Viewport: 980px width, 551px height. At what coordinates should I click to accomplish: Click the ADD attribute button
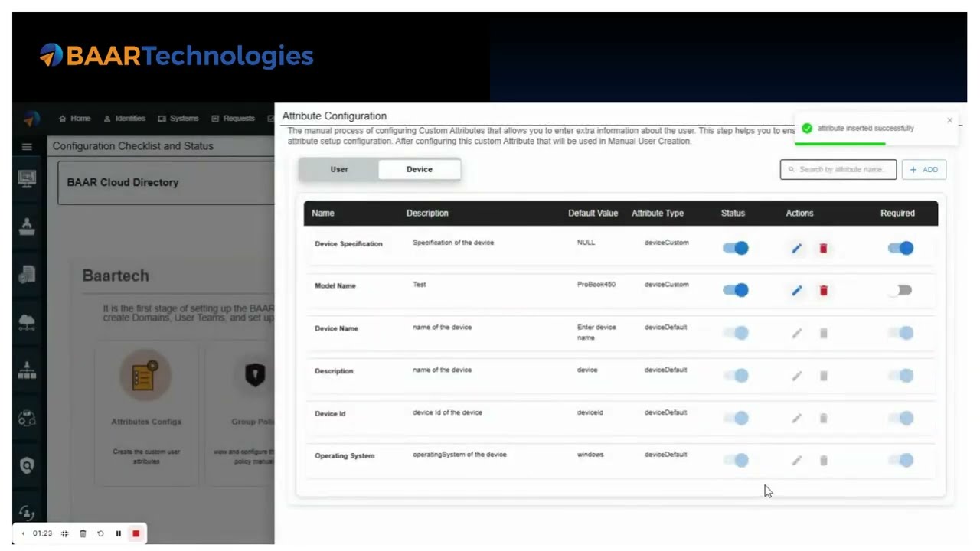(924, 170)
